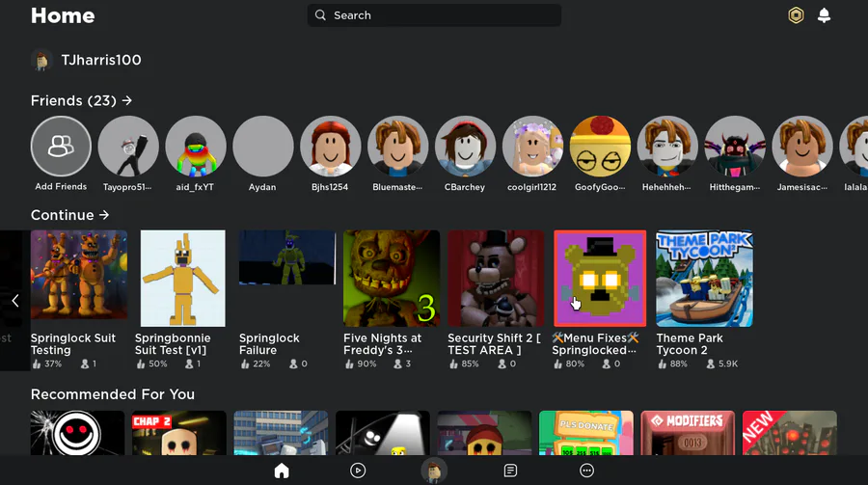Open Springbonnie Suit Test [v1] thumbnail

182,279
